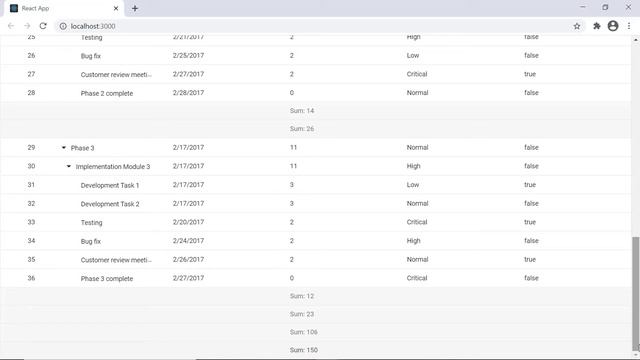Click the browser forward arrow
The image size is (640, 360).
[x=27, y=26]
